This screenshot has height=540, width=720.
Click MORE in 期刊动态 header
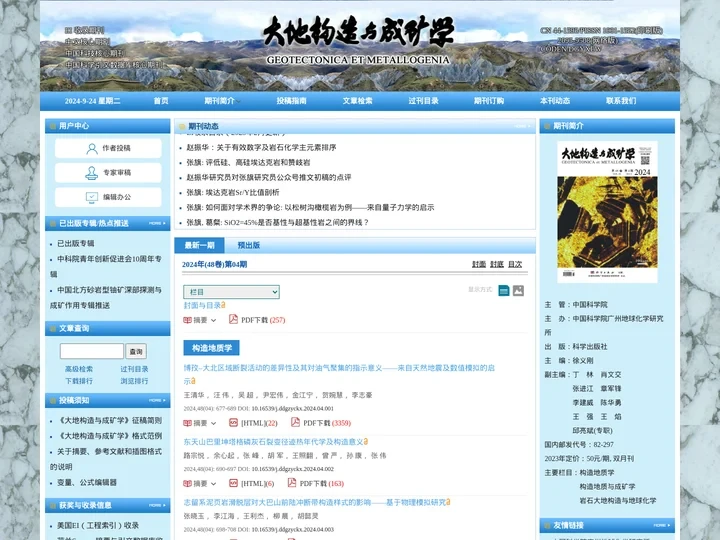coord(523,126)
